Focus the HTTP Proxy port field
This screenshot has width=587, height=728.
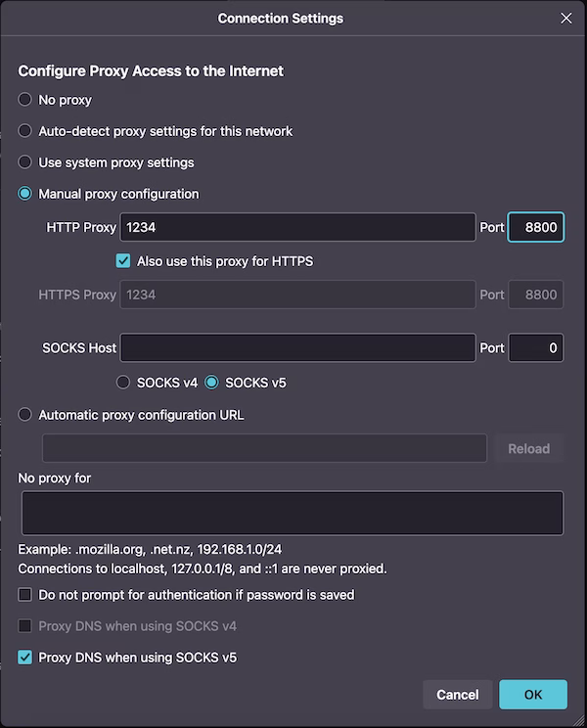coord(535,228)
